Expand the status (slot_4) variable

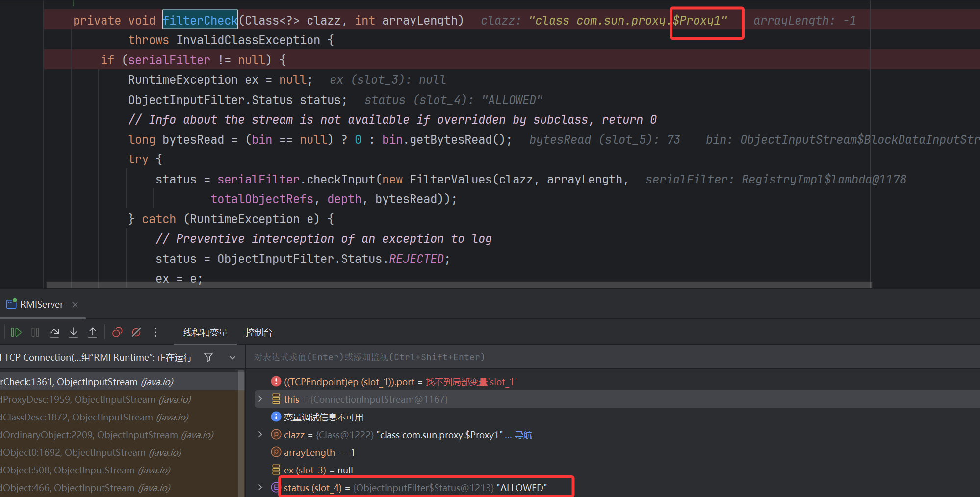[x=260, y=488]
